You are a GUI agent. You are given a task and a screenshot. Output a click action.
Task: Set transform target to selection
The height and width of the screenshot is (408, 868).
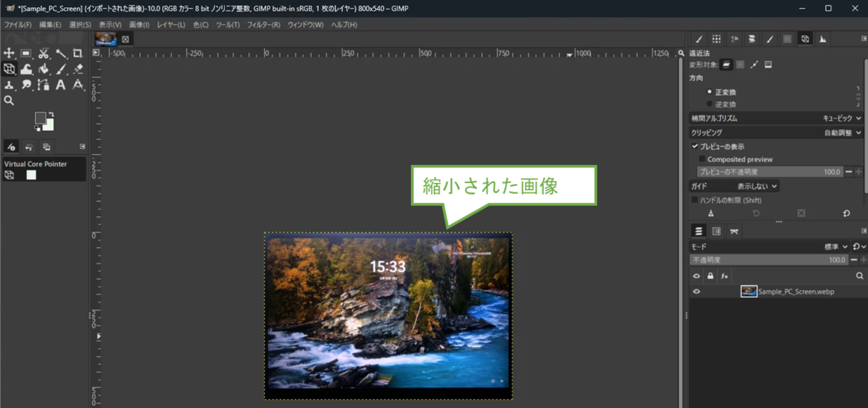740,64
